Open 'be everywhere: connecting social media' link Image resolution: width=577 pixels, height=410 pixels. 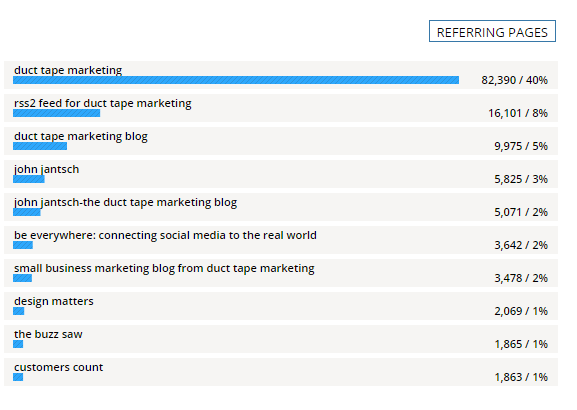165,235
